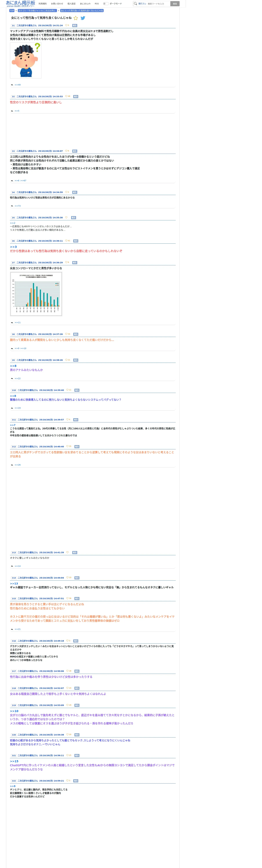Click the reply arrow icon beside >>73
This screenshot has width=262, height=868.
click(x=12, y=206)
